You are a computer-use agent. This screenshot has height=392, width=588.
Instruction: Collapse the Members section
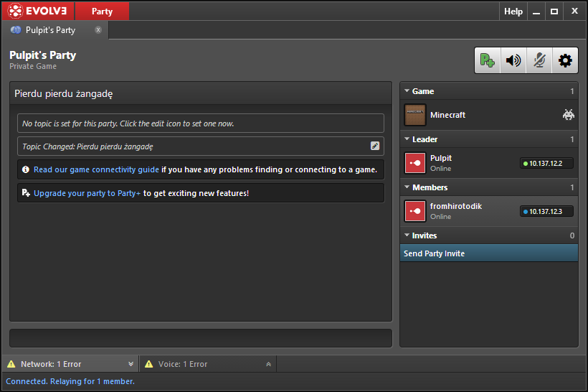pos(407,187)
